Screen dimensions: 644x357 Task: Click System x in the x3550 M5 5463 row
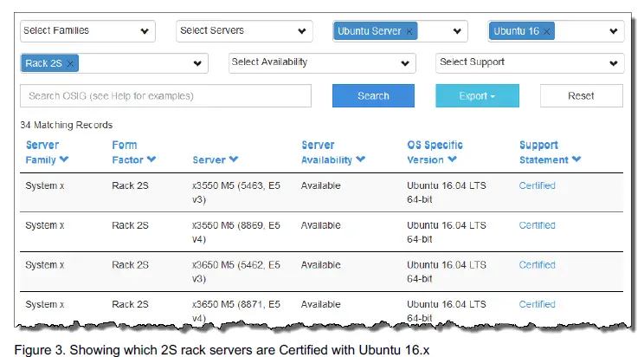[x=45, y=186]
